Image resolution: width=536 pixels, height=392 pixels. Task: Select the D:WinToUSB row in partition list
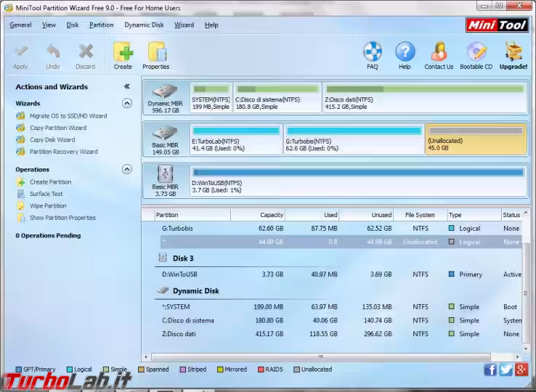click(x=341, y=274)
